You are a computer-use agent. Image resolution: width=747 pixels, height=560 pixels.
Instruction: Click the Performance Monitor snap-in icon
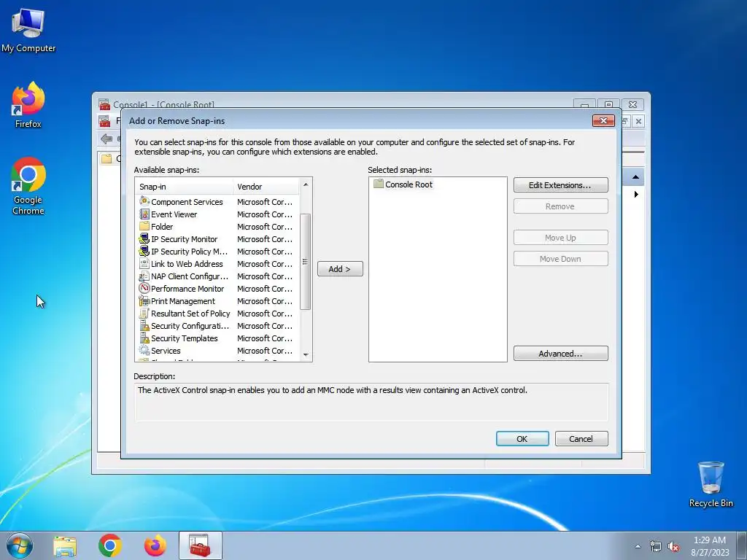144,288
